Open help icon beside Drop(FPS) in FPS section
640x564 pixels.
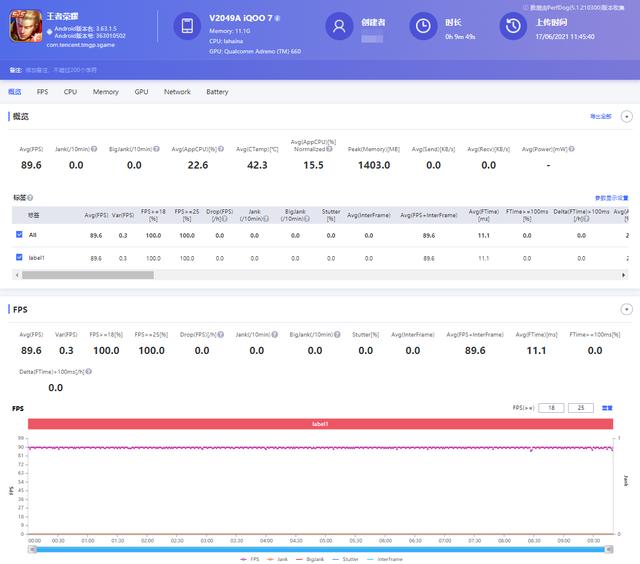click(221, 334)
